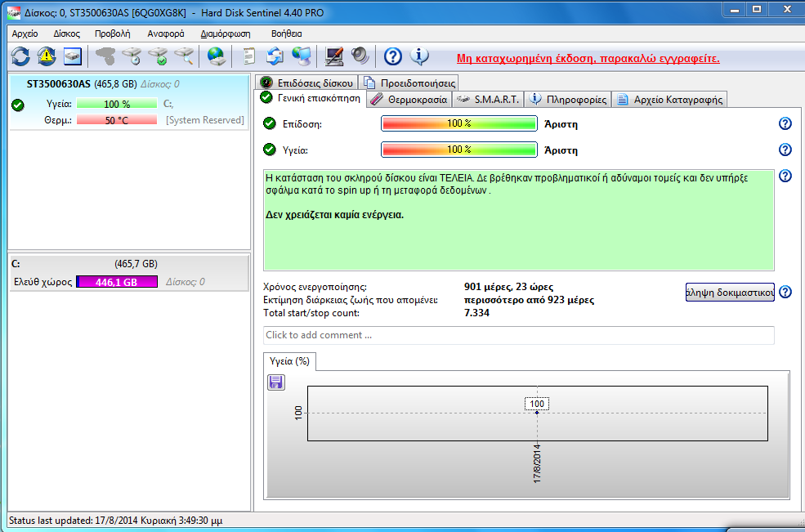Click the disk panel icon with blue border
This screenshot has height=532, width=805.
tap(73, 56)
